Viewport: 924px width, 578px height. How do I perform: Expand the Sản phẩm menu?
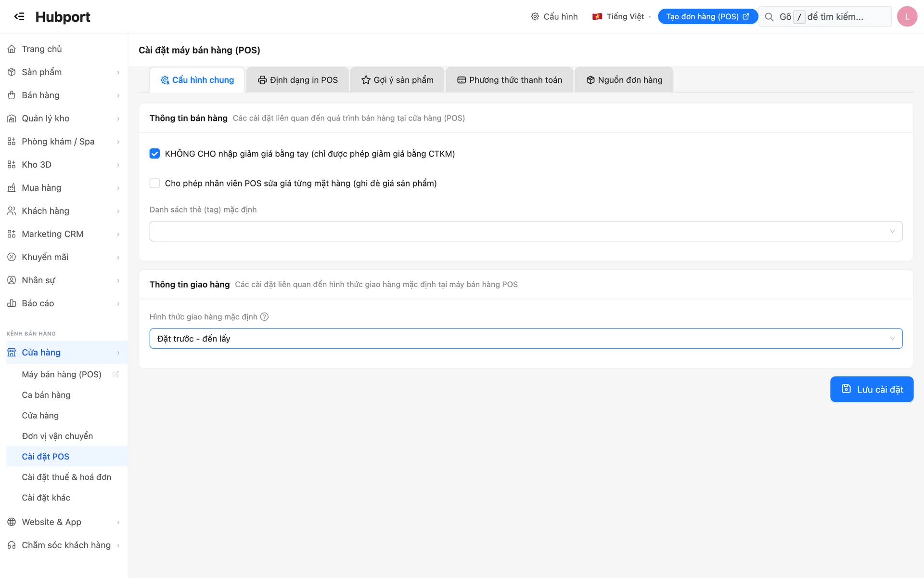(x=64, y=72)
